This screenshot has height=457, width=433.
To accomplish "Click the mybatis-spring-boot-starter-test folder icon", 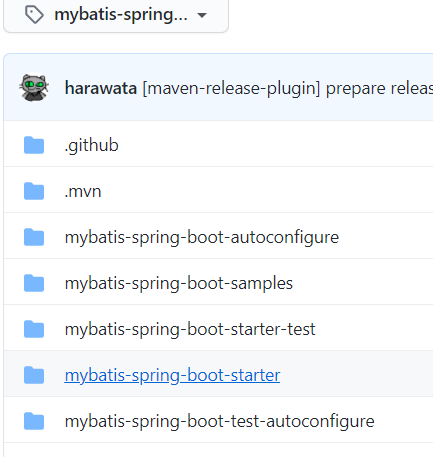I will point(34,329).
